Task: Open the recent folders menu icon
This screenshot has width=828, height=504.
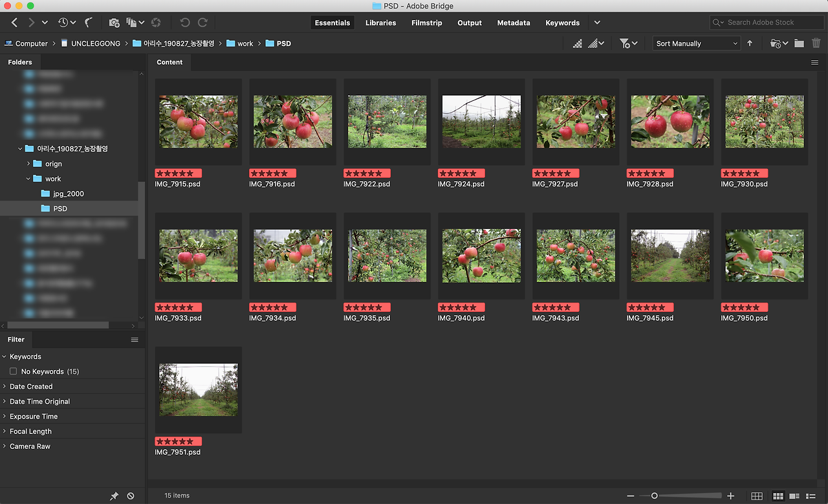Action: pos(779,43)
